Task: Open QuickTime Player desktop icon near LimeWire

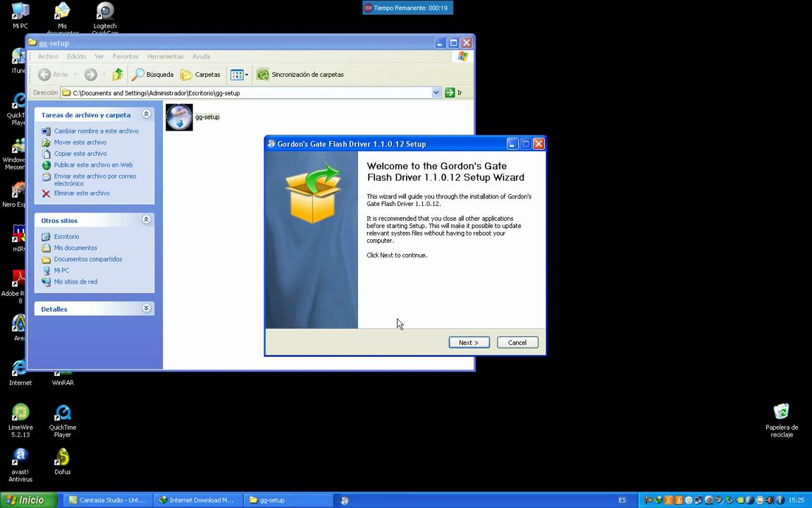Action: tap(63, 421)
